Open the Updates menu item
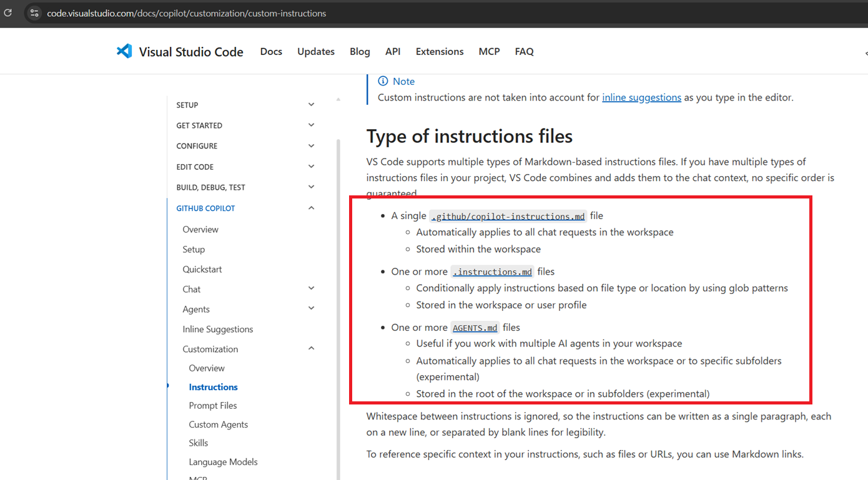The height and width of the screenshot is (480, 868). tap(316, 52)
